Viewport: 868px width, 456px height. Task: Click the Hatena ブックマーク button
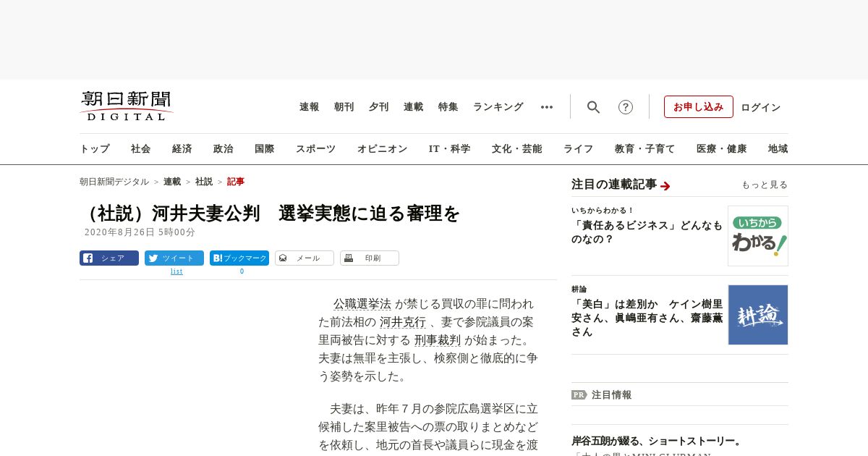[x=239, y=258]
